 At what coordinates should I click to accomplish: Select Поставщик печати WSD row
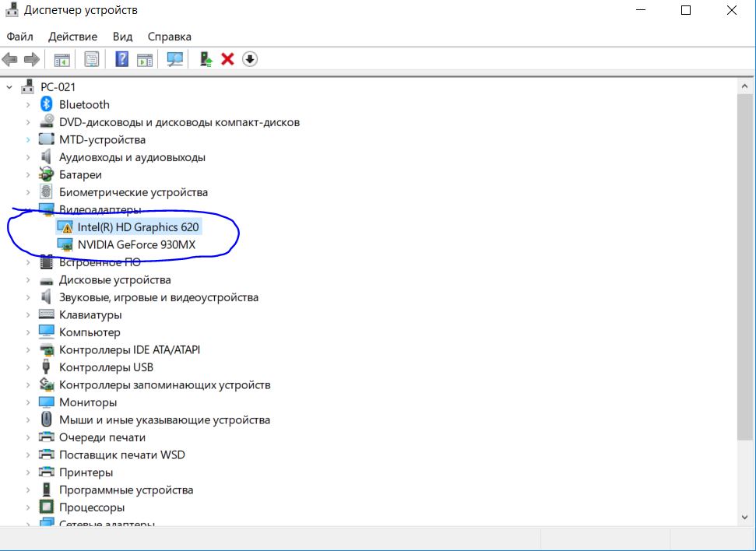coord(122,455)
